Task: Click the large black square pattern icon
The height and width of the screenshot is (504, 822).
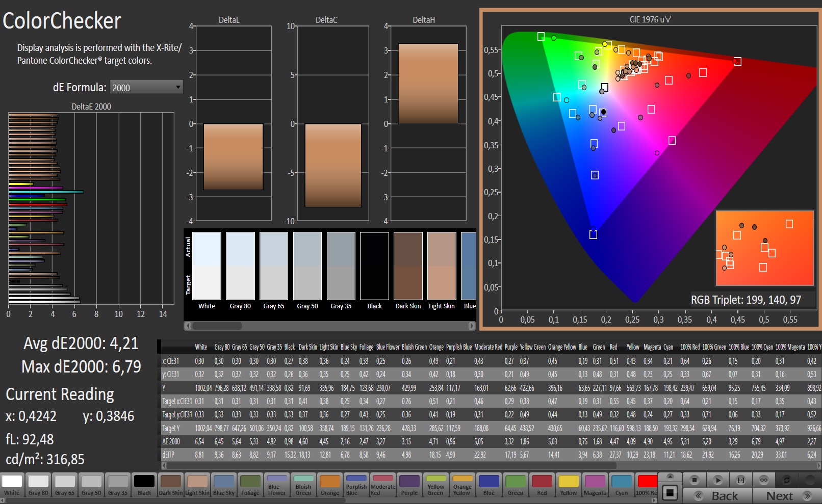Action: tap(670, 493)
